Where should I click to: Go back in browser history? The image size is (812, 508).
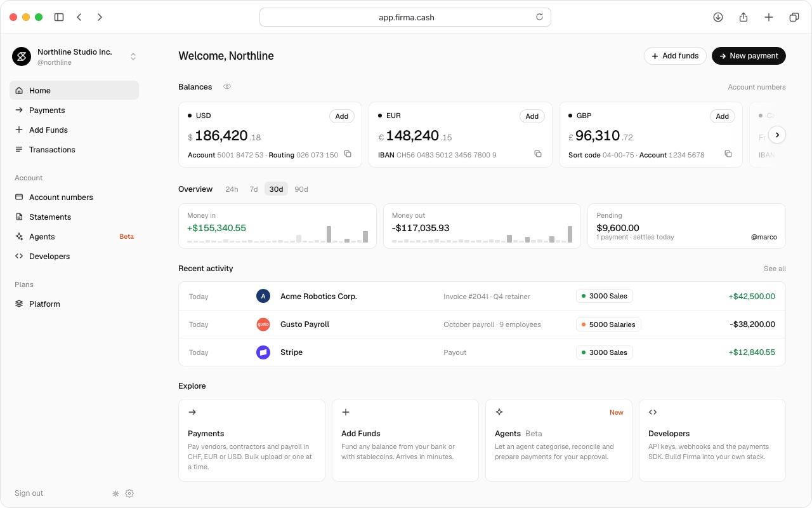[79, 17]
